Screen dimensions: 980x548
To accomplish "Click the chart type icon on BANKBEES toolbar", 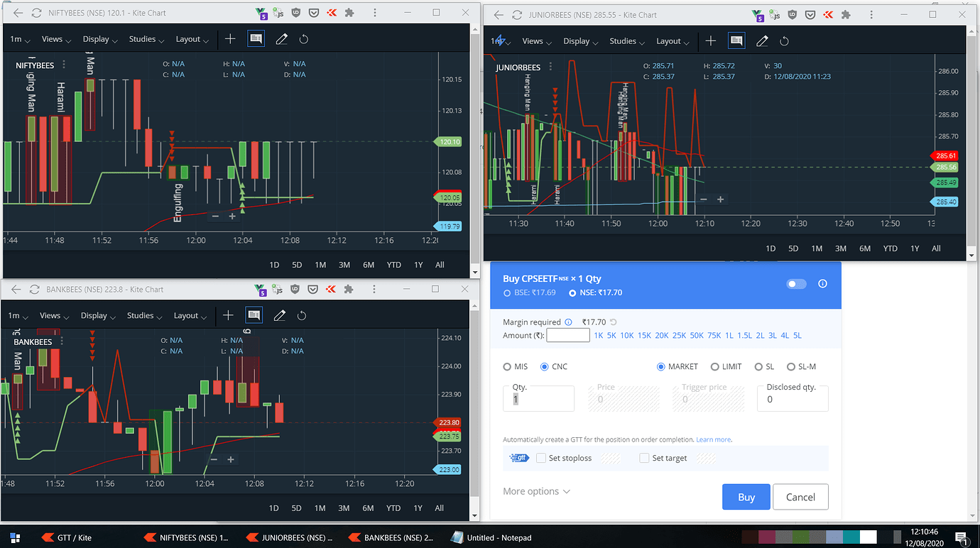I will pyautogui.click(x=254, y=315).
